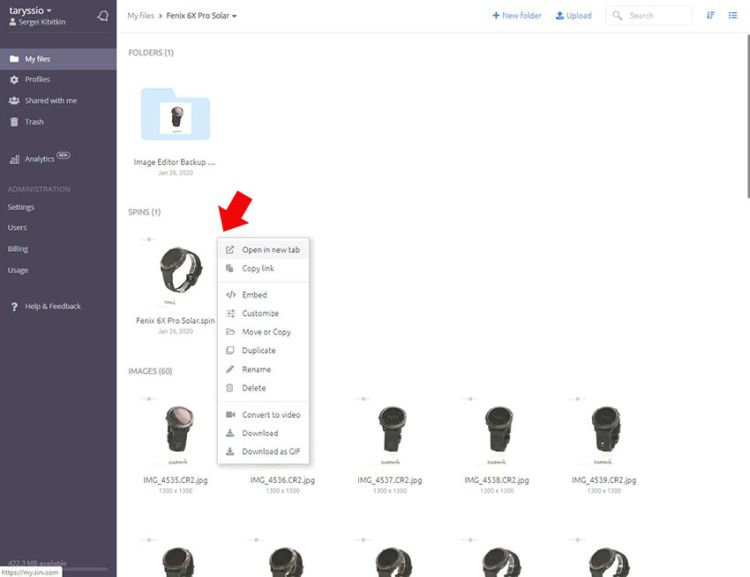Click the Delete trash icon in menu

[230, 388]
